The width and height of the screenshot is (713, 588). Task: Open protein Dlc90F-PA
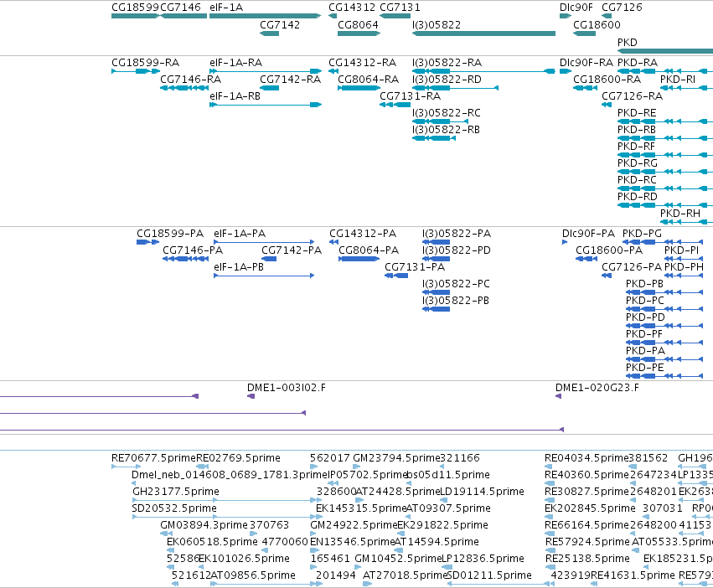(588, 234)
